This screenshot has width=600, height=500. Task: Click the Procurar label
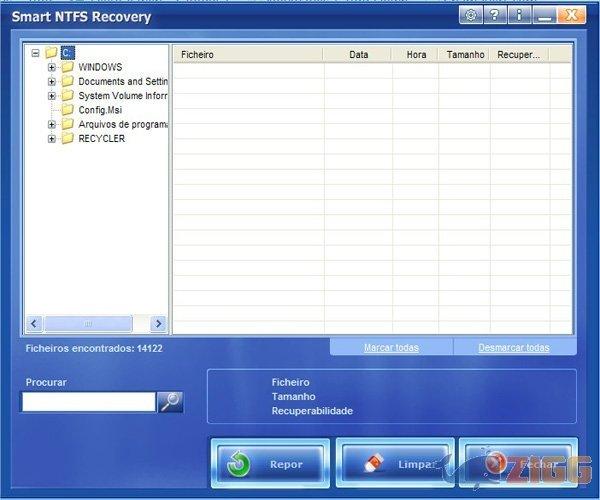pyautogui.click(x=46, y=382)
